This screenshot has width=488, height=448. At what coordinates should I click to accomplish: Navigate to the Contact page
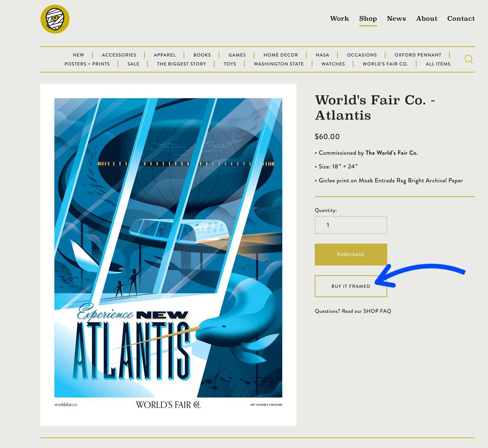click(461, 18)
